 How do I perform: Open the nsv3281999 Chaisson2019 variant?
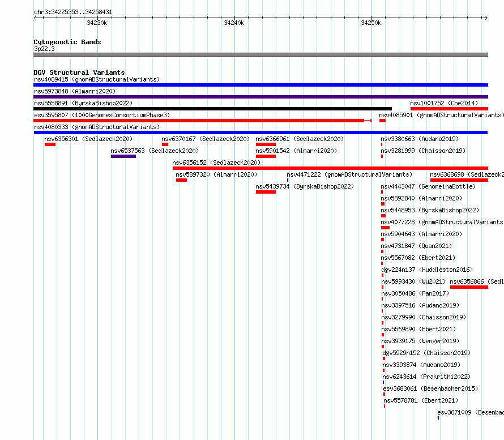click(423, 151)
